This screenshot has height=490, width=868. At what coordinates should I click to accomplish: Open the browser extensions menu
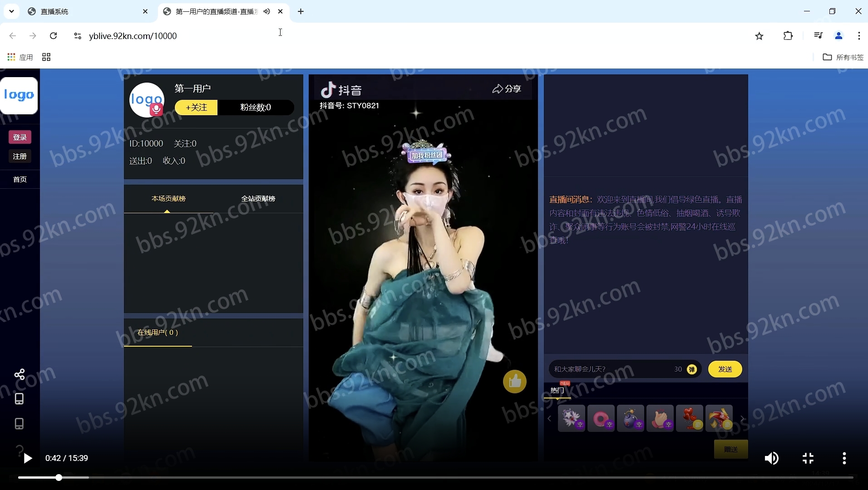(788, 36)
